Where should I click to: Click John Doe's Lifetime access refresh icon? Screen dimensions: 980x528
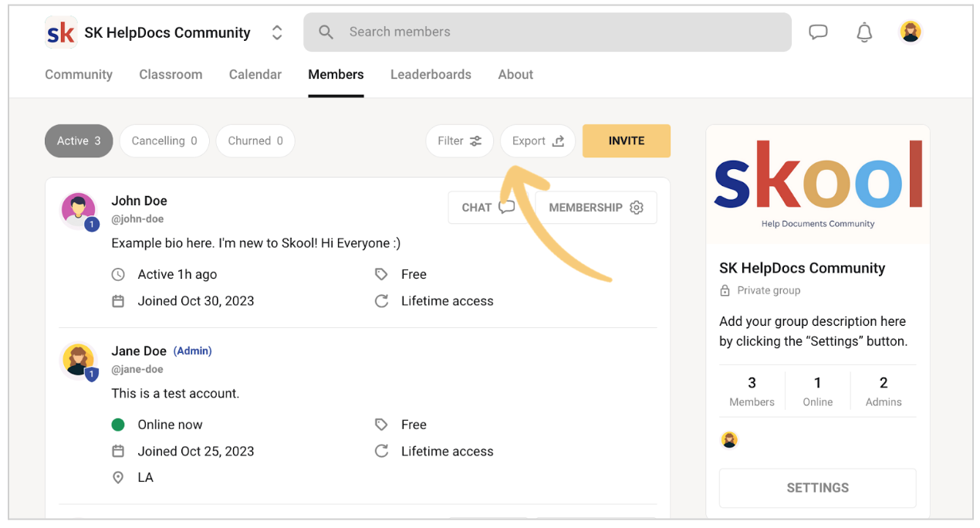[381, 301]
